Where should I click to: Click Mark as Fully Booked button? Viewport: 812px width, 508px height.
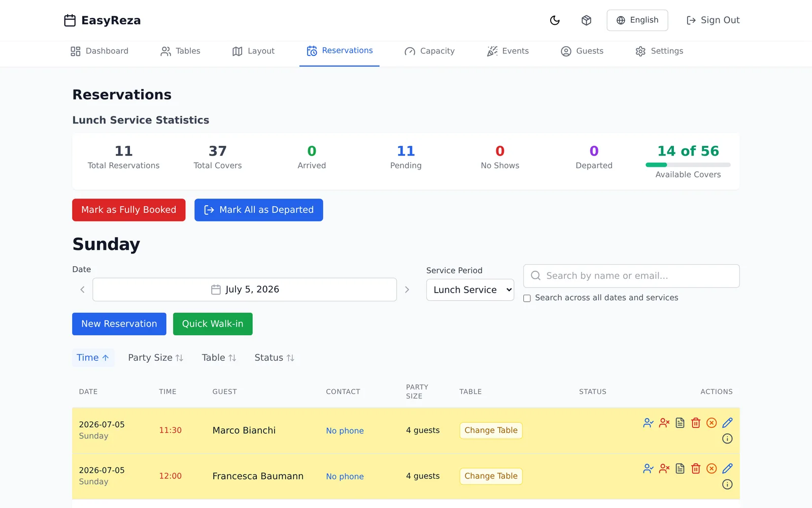[129, 210]
